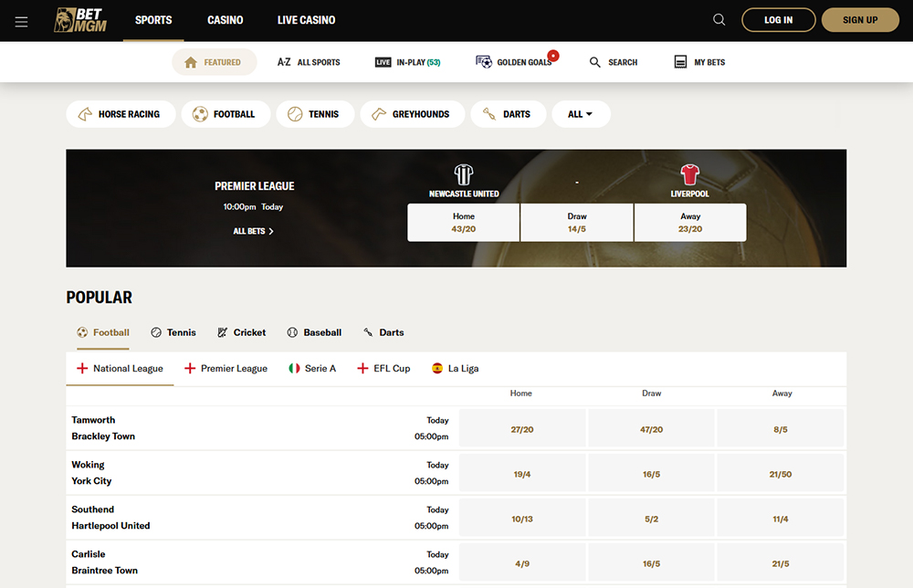The image size is (913, 588).
Task: Open A-Z All Sports list
Action: (x=309, y=62)
